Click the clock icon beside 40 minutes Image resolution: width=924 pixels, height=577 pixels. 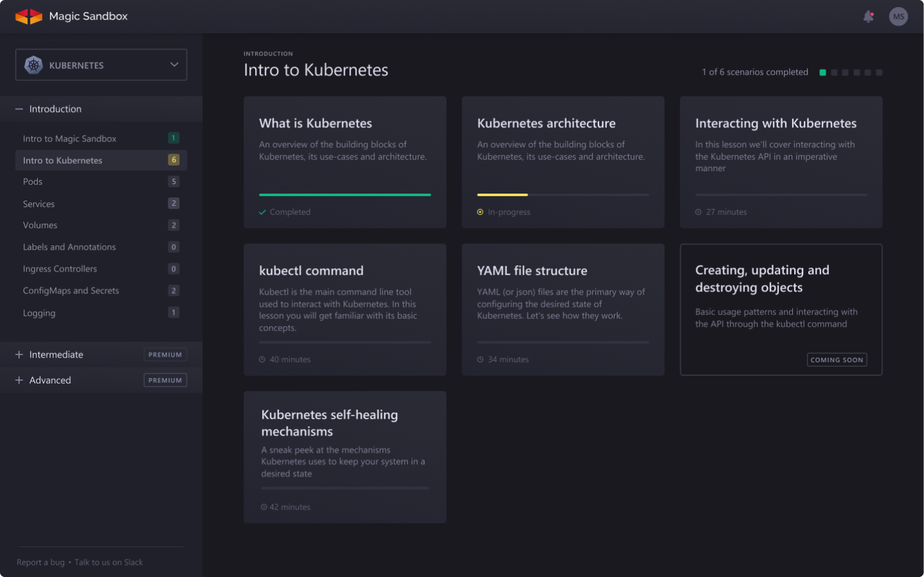pyautogui.click(x=262, y=360)
